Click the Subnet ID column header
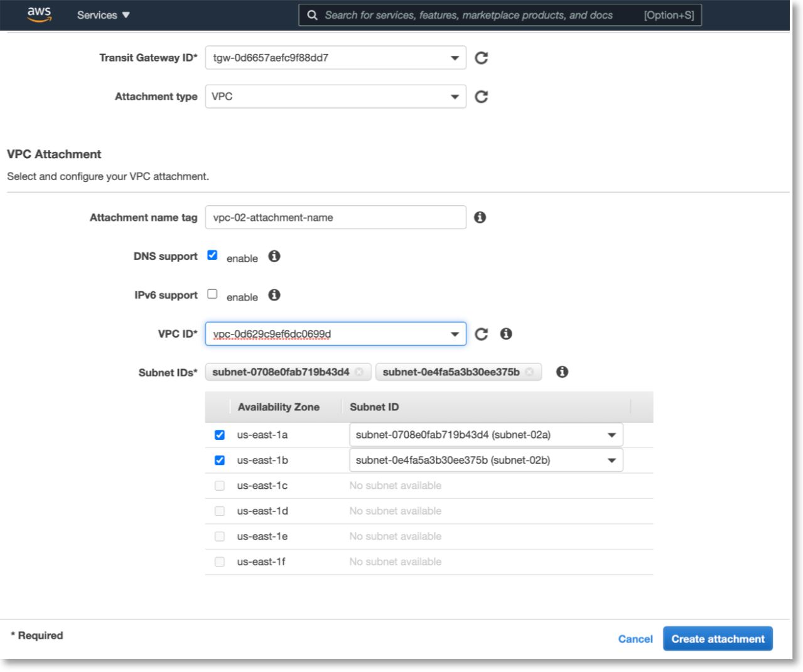 pyautogui.click(x=374, y=407)
